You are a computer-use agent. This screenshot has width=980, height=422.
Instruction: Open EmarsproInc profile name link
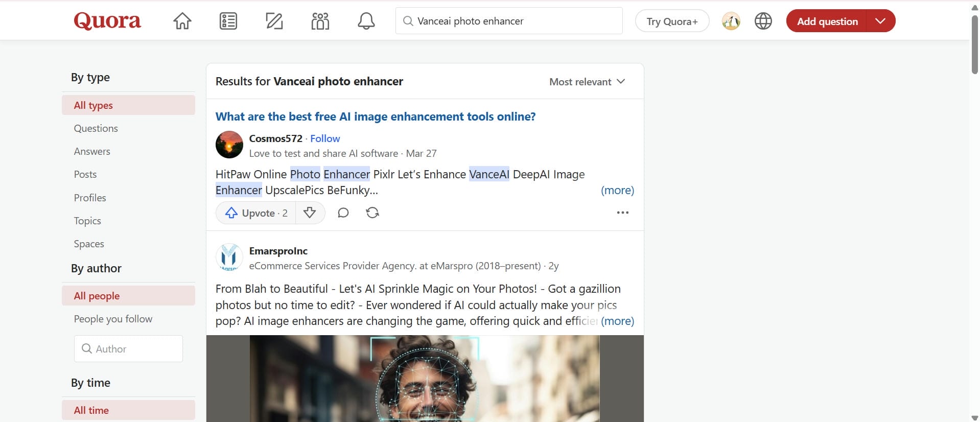(278, 251)
